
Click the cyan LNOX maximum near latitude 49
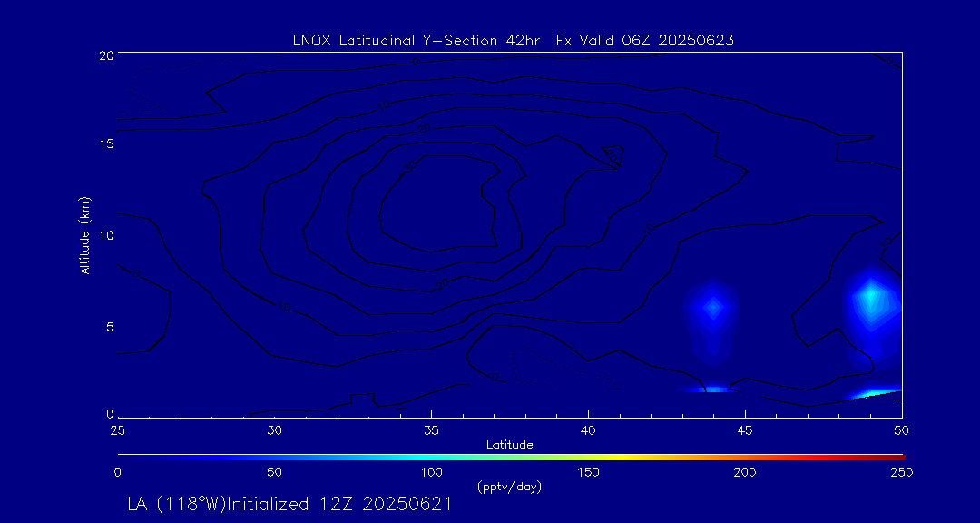click(x=870, y=297)
